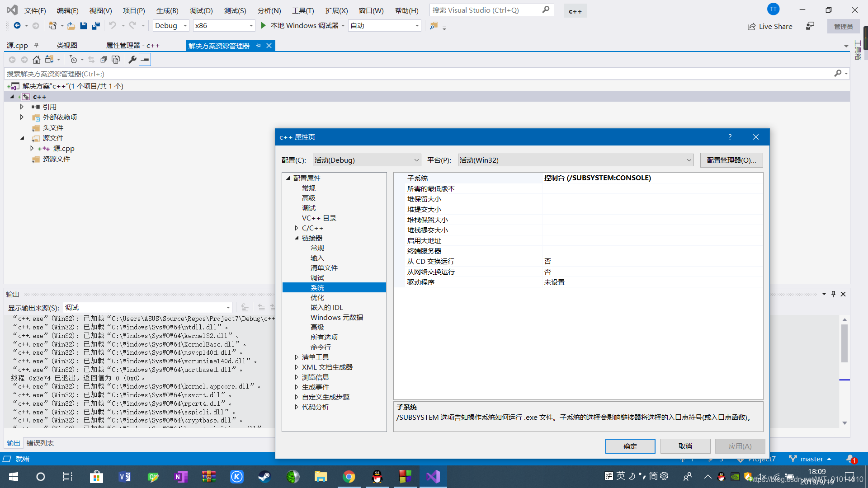Select the 子系统 property row
The width and height of the screenshot is (868, 488).
(x=578, y=178)
